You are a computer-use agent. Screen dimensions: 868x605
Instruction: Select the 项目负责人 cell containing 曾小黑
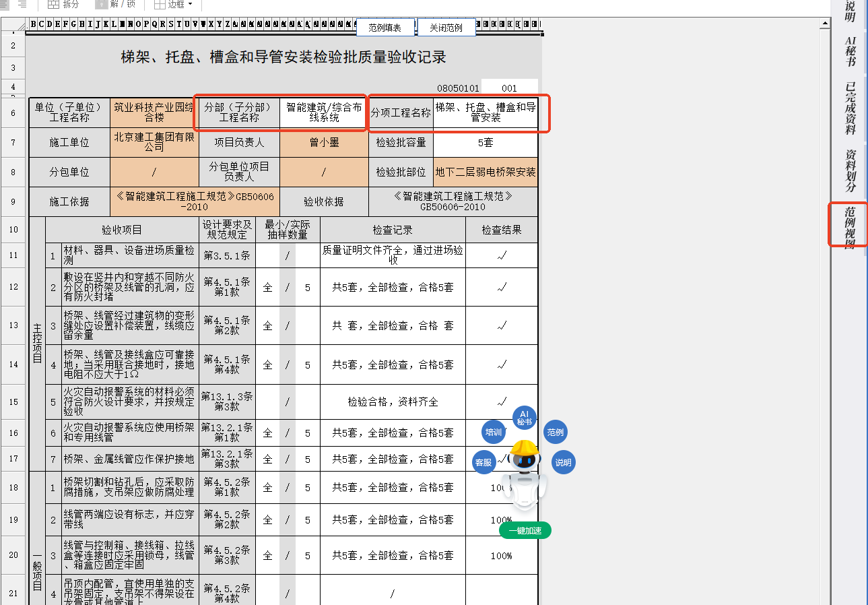click(324, 143)
